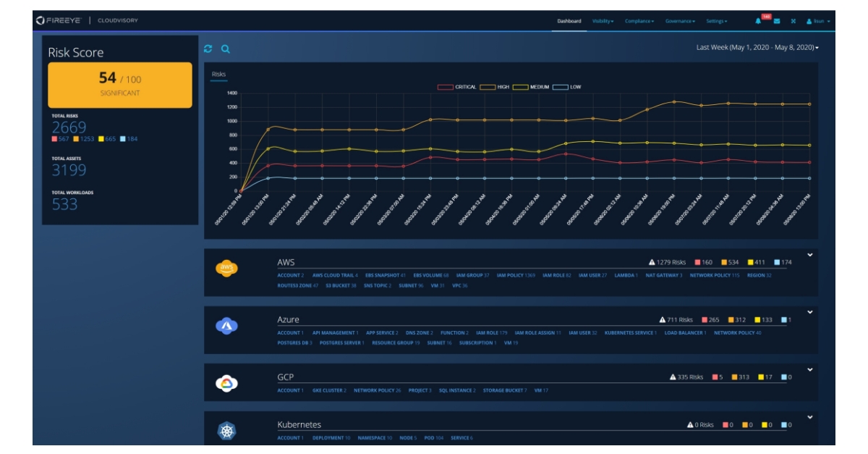Toggle HIGH series in chart legend

tap(498, 87)
